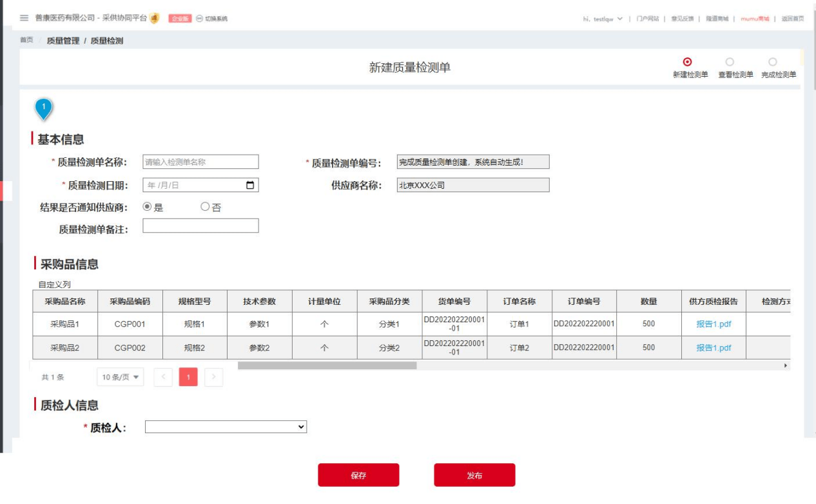This screenshot has width=816, height=504.
Task: Open the hamburger menu icon
Action: (x=24, y=18)
